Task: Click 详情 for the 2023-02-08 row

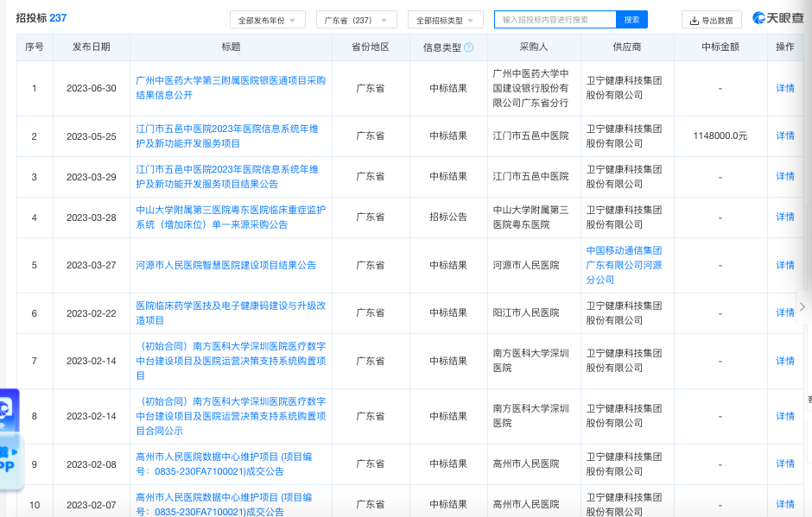Action: click(x=785, y=464)
